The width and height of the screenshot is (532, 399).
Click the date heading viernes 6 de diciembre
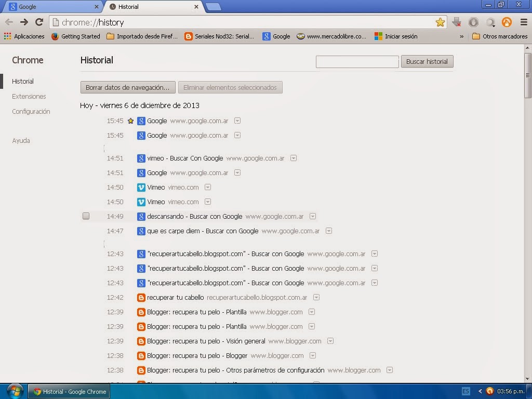click(139, 105)
